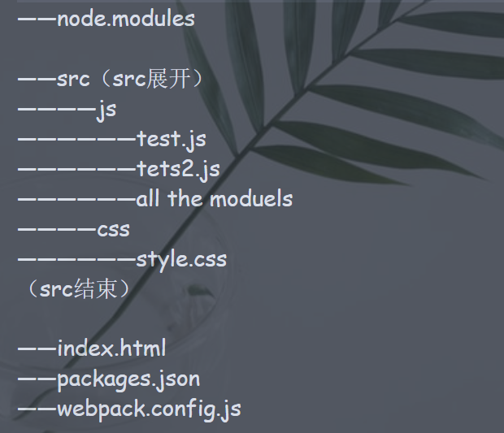The image size is (504, 433).
Task: Select the src folder name at line start
Action: [x=73, y=80]
